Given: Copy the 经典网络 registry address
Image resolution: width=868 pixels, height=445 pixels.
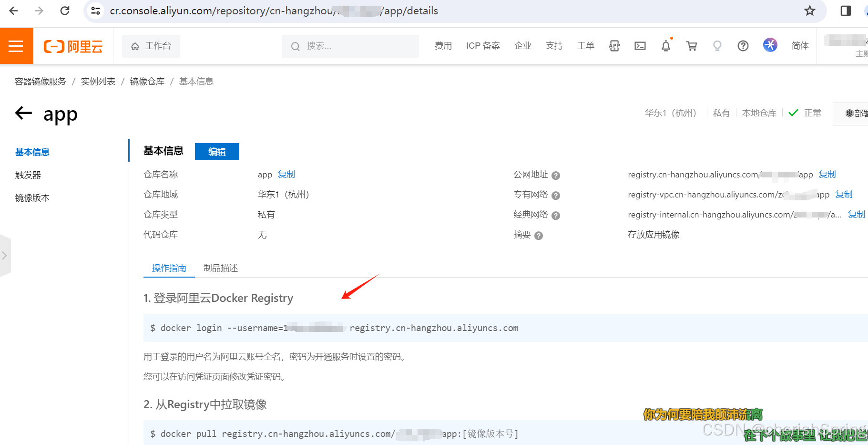Looking at the screenshot, I should pyautogui.click(x=857, y=215).
